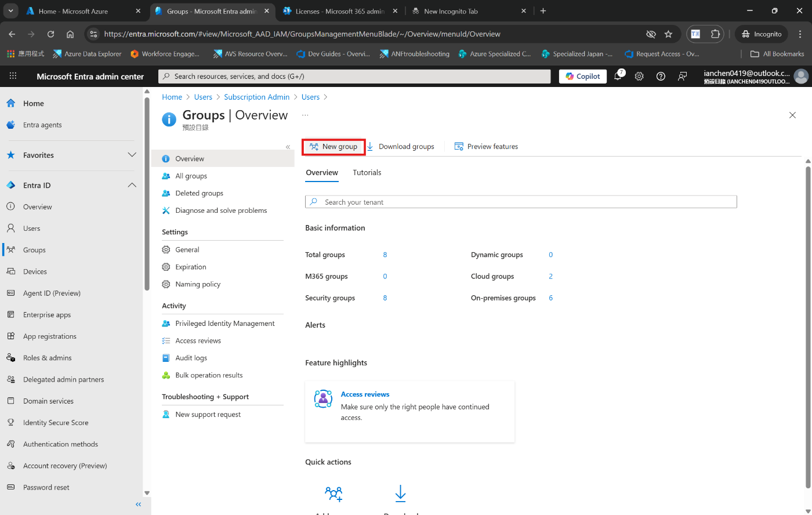This screenshot has width=812, height=515.
Task: Click the Entra agents icon
Action: (10, 125)
